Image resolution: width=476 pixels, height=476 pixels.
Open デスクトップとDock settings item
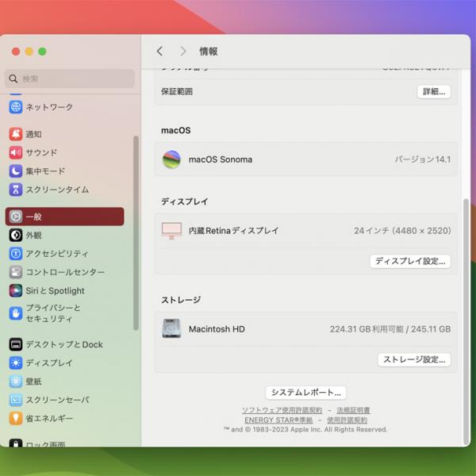[x=63, y=344]
